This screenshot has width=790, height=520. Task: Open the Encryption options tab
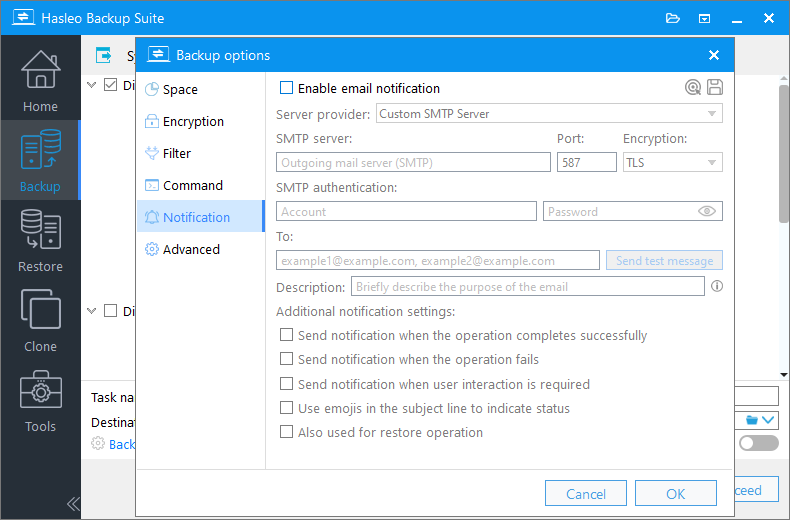[x=200, y=121]
